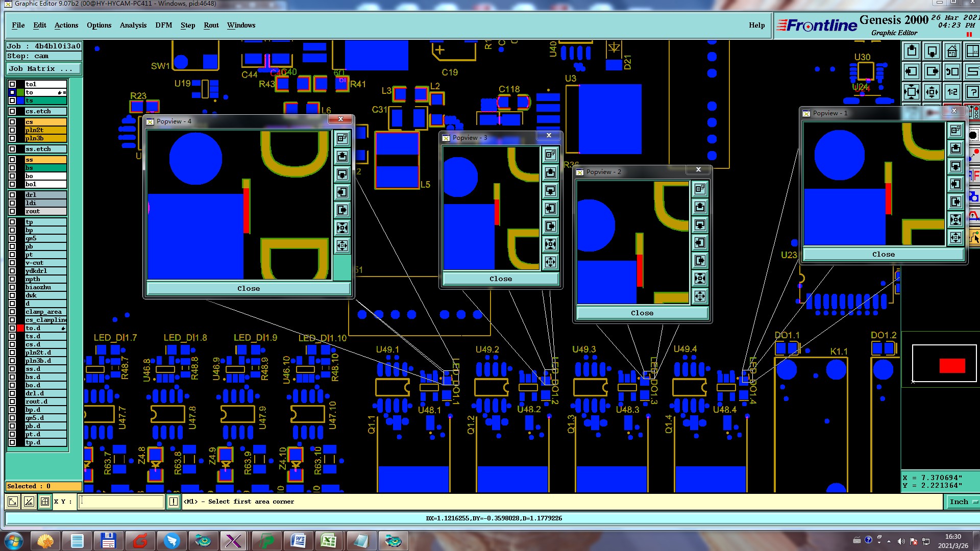Click the exclamation icon beside XY field
This screenshot has height=551, width=980.
point(174,502)
